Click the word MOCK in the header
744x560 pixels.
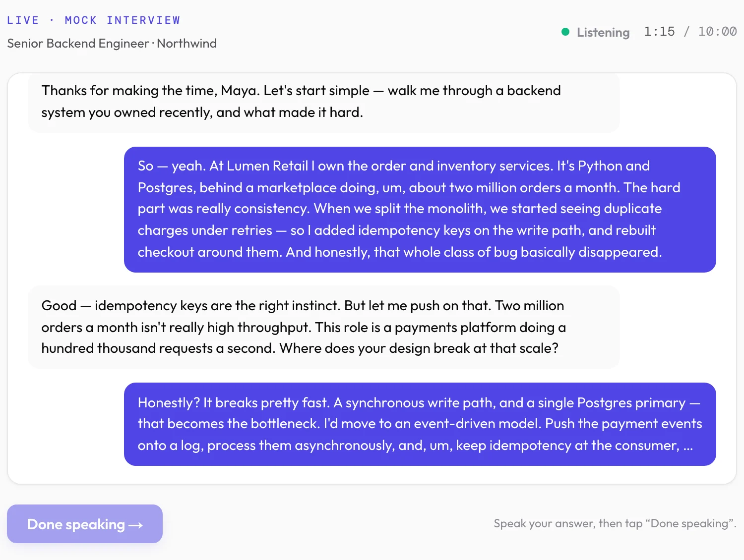(x=81, y=20)
